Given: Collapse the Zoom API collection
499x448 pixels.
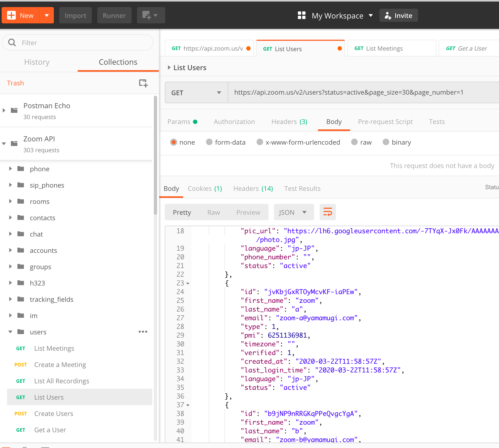Looking at the screenshot, I should coord(4,144).
